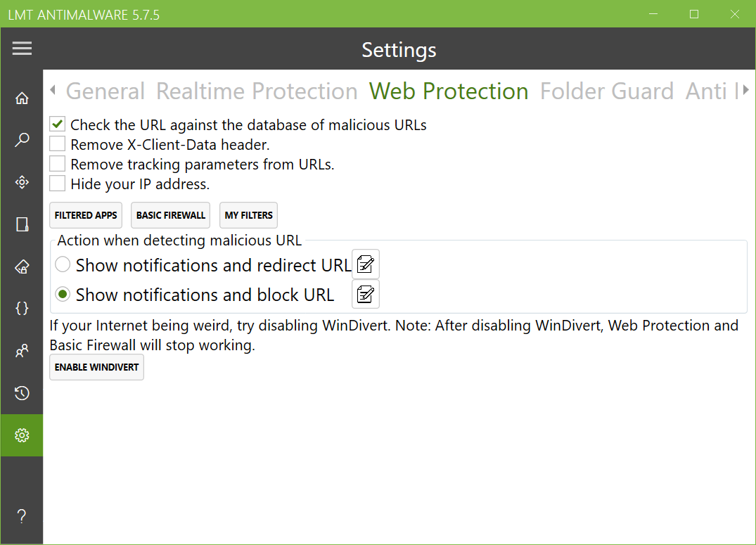Open the clock history sidebar icon
This screenshot has width=756, height=545.
[22, 393]
